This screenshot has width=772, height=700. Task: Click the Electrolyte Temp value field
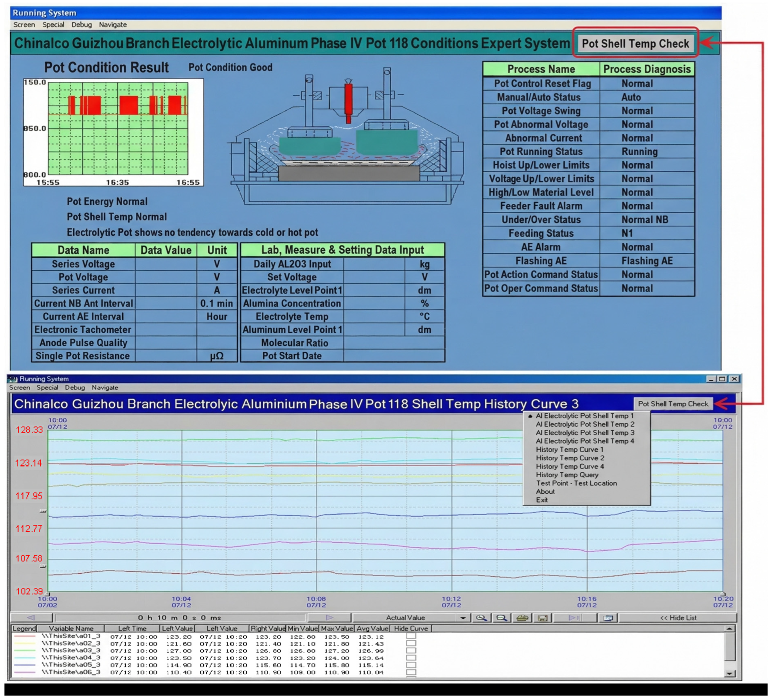(374, 316)
